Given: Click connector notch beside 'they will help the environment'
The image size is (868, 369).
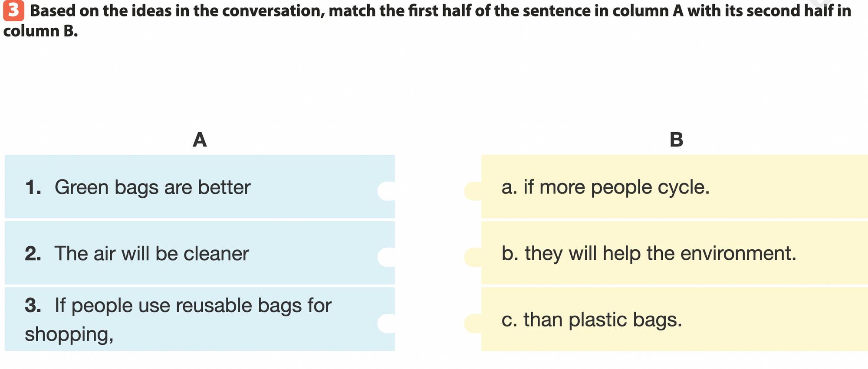Looking at the screenshot, I should point(473,257).
